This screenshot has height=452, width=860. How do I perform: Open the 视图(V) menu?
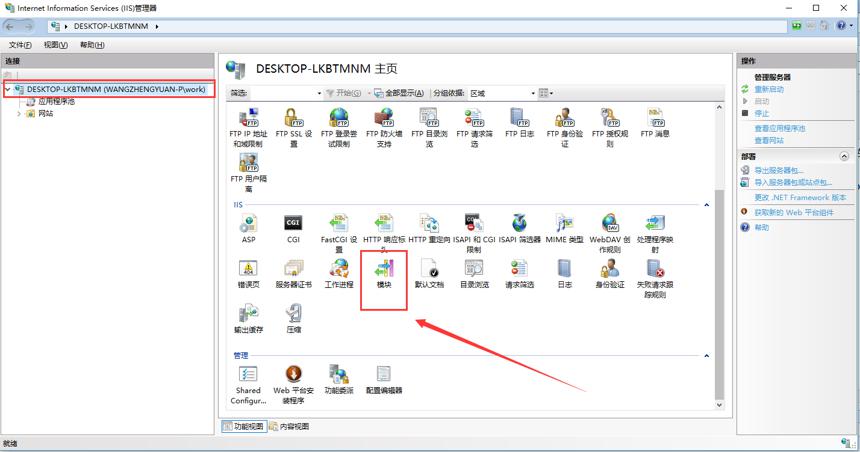coord(55,45)
